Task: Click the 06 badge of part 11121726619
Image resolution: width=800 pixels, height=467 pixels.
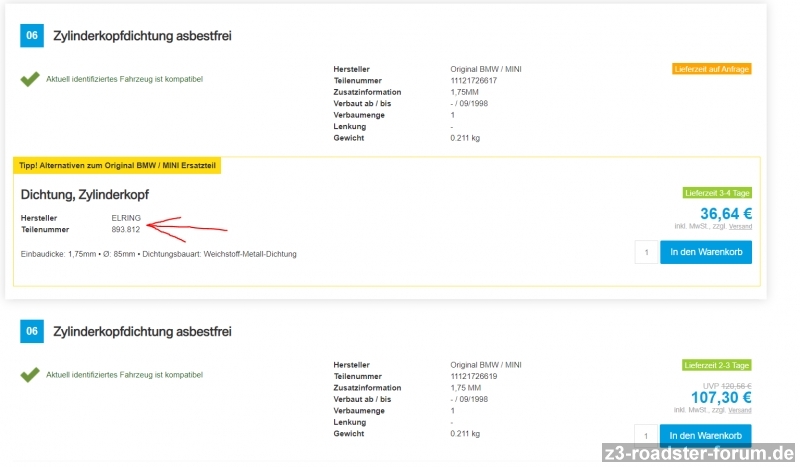Action: click(33, 331)
